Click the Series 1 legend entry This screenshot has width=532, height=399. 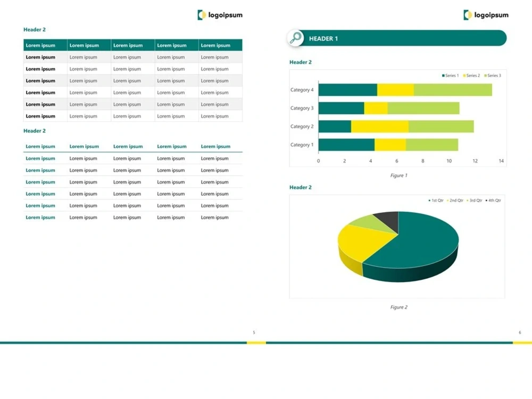tap(450, 76)
